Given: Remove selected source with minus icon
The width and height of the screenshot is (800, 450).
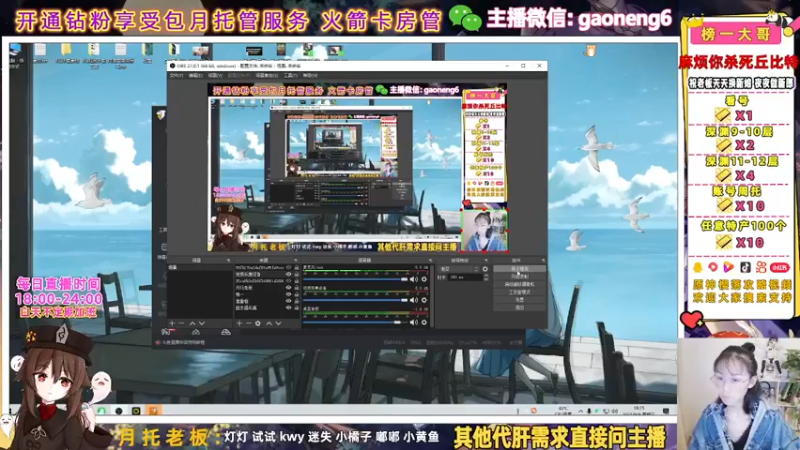Looking at the screenshot, I should [x=248, y=323].
